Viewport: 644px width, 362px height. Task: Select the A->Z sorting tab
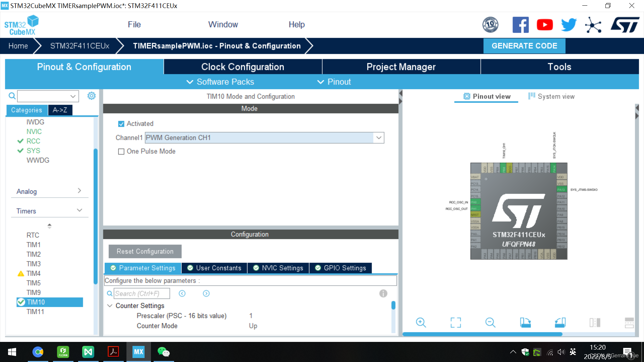pos(60,110)
